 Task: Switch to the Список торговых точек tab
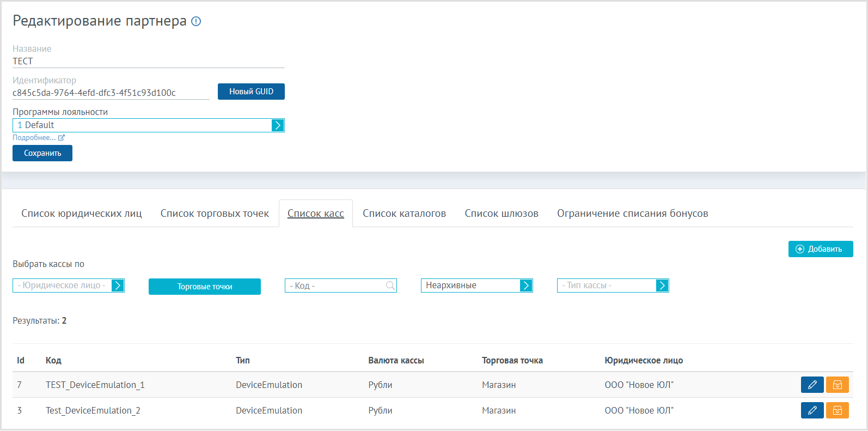215,214
